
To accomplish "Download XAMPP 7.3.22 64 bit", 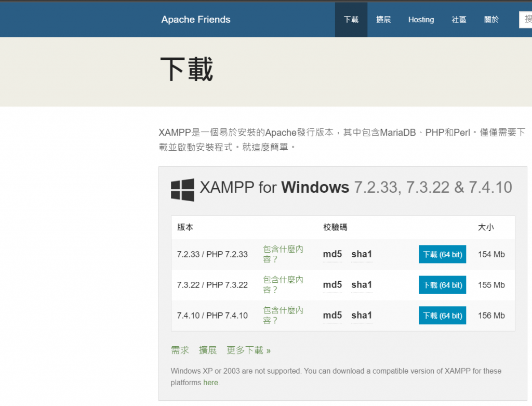I will [443, 285].
